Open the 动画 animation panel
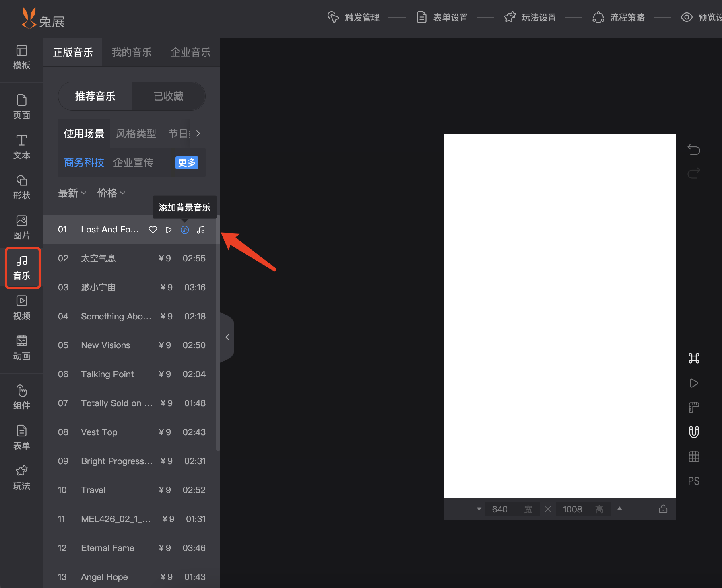This screenshot has height=588, width=722. pos(22,348)
